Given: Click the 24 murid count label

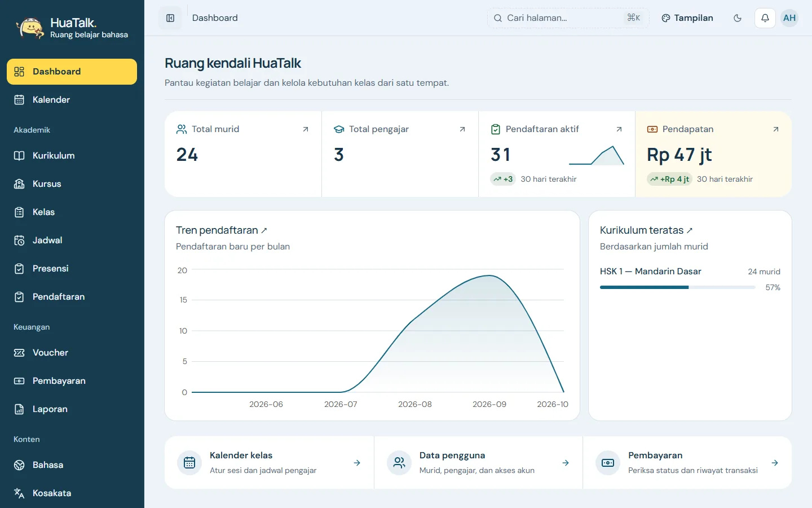Looking at the screenshot, I should pyautogui.click(x=764, y=271).
